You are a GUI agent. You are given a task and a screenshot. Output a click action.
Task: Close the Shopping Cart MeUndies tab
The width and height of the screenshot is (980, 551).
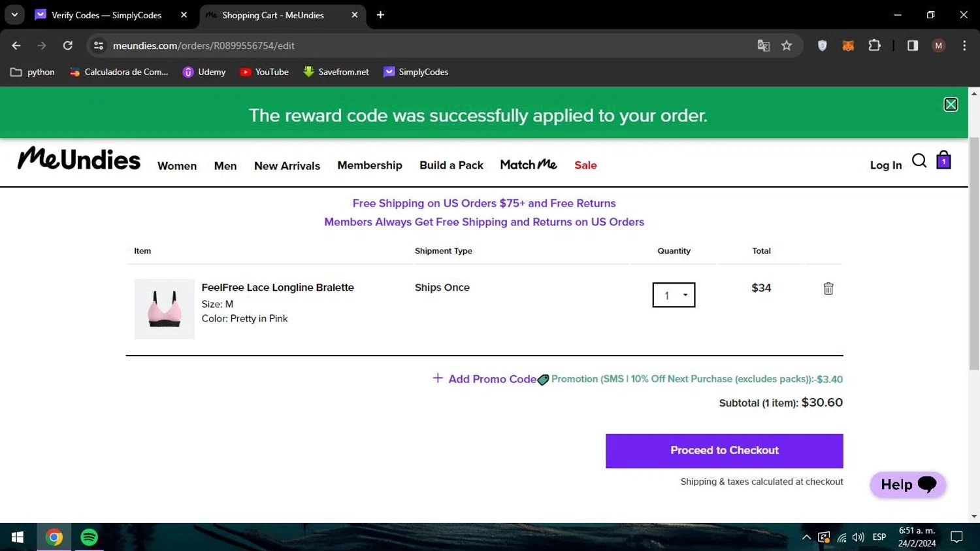coord(355,14)
